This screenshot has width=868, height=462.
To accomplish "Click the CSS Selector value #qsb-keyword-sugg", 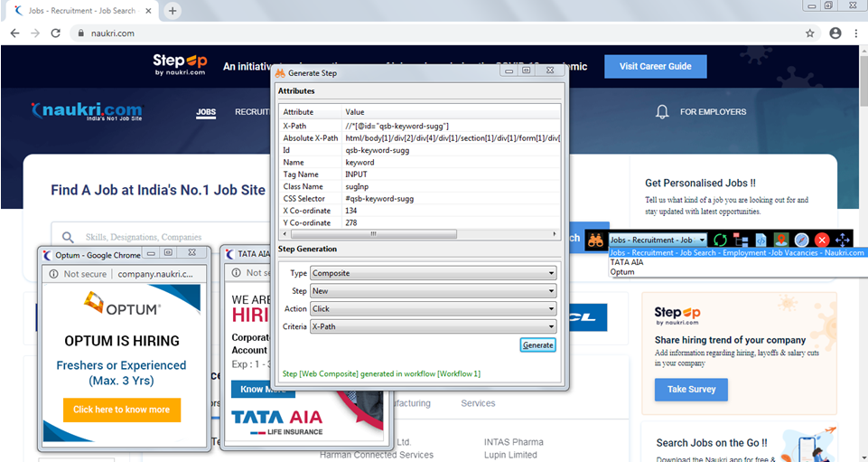I will [451, 198].
